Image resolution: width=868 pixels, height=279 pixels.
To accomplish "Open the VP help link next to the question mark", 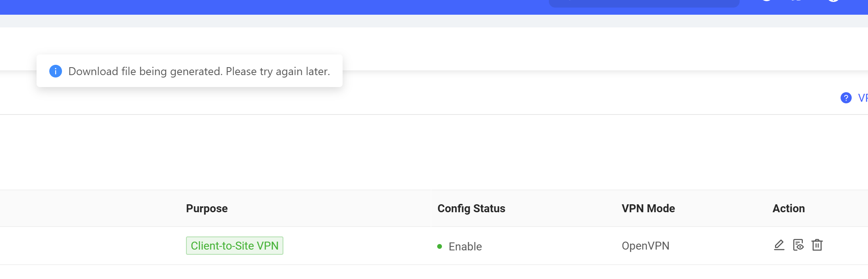I will (x=863, y=98).
